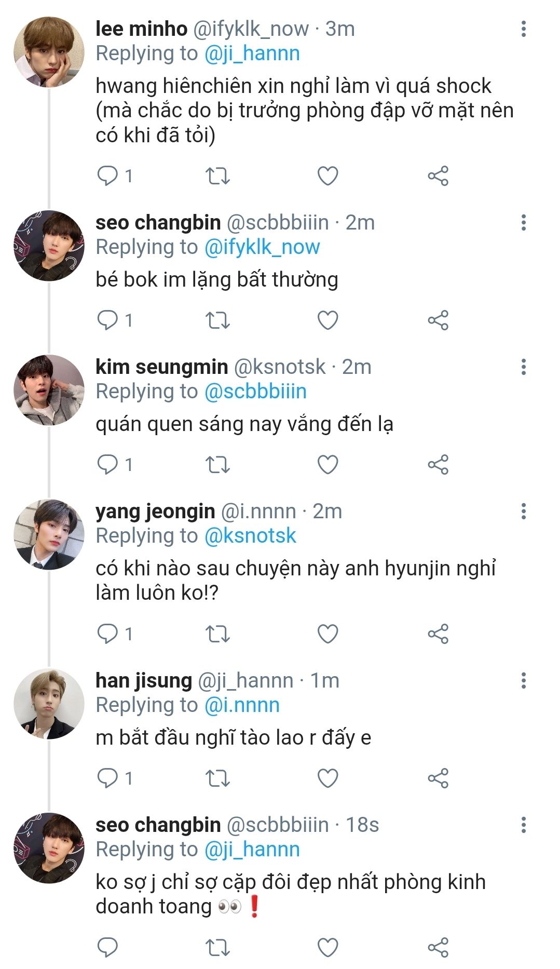This screenshot has height=969, width=560.
Task: Retweet han jisung's "tào lao" tweet
Action: point(218,778)
